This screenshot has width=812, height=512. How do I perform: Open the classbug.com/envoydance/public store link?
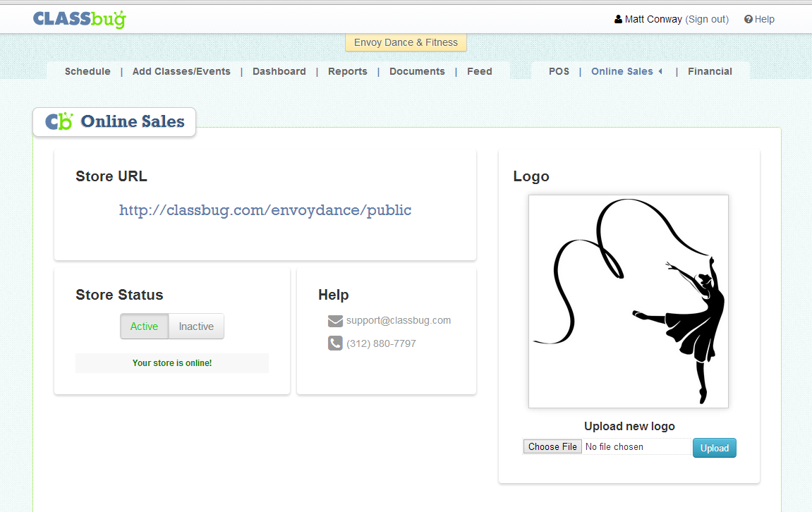265,210
